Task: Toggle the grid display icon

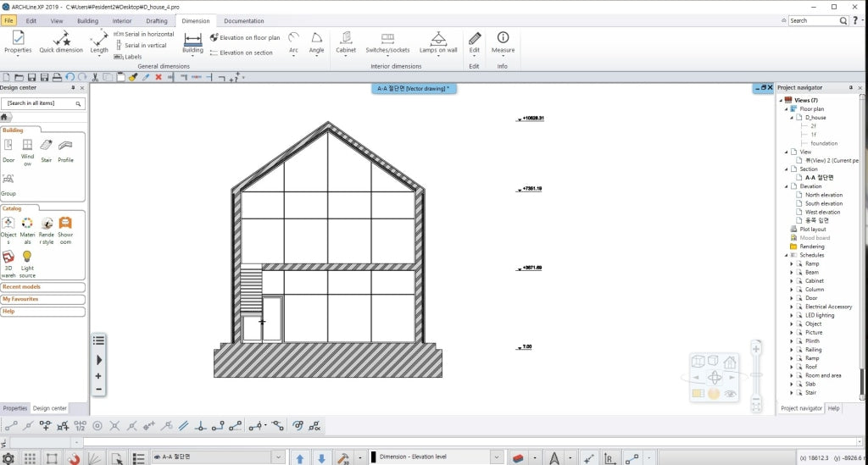Action: [30, 458]
